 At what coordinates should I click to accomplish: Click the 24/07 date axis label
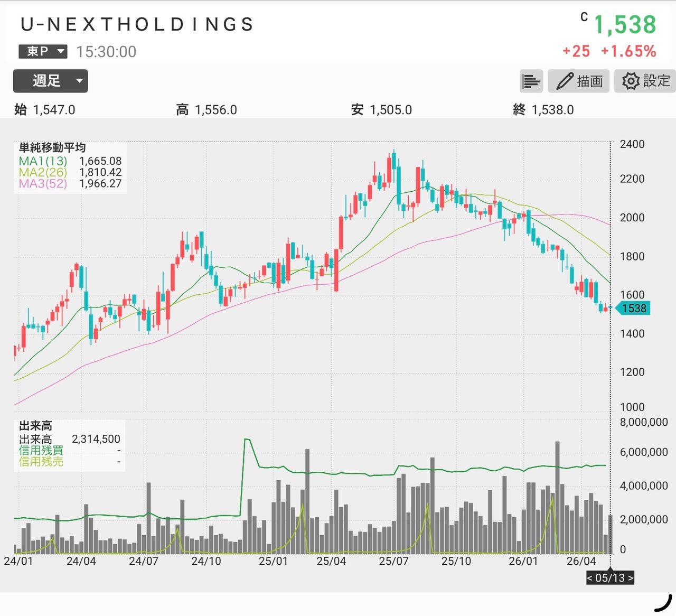coord(144,561)
